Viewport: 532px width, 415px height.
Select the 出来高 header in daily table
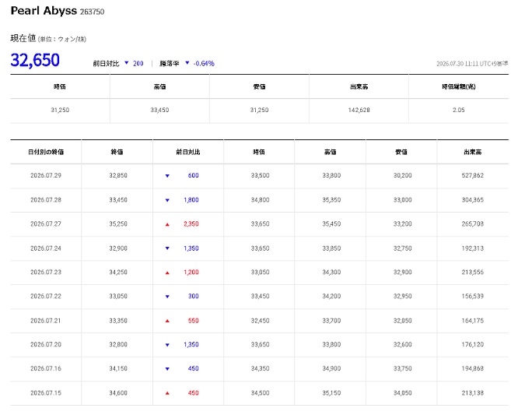pos(473,152)
